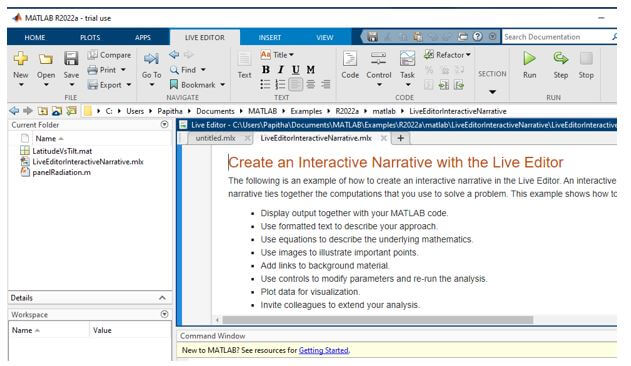Click the New live script icon
631x366 pixels.
pyautogui.click(x=21, y=59)
